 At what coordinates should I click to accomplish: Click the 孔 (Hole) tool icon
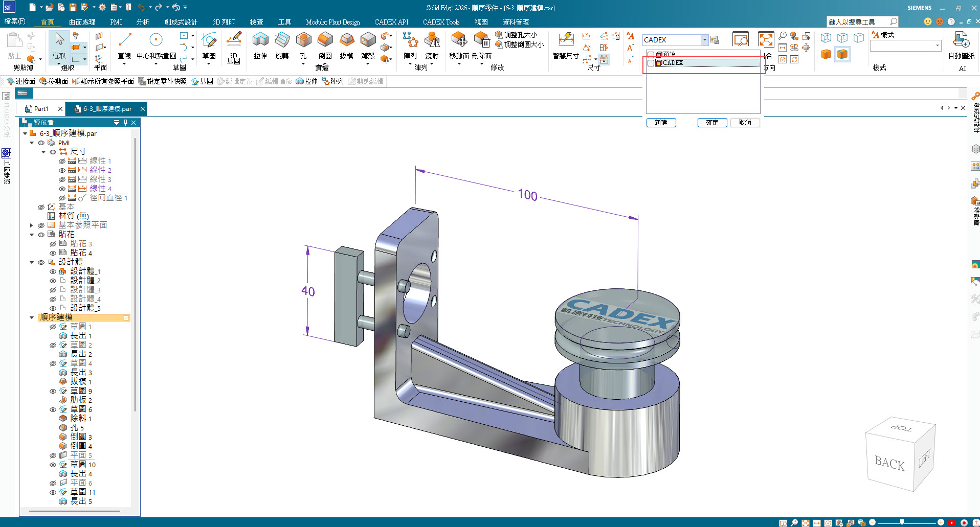click(x=303, y=40)
